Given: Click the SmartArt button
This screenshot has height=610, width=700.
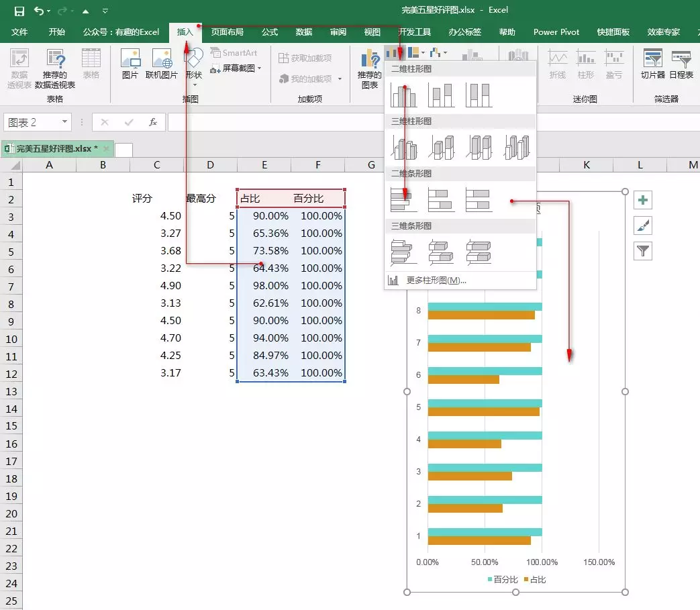Looking at the screenshot, I should pos(234,53).
